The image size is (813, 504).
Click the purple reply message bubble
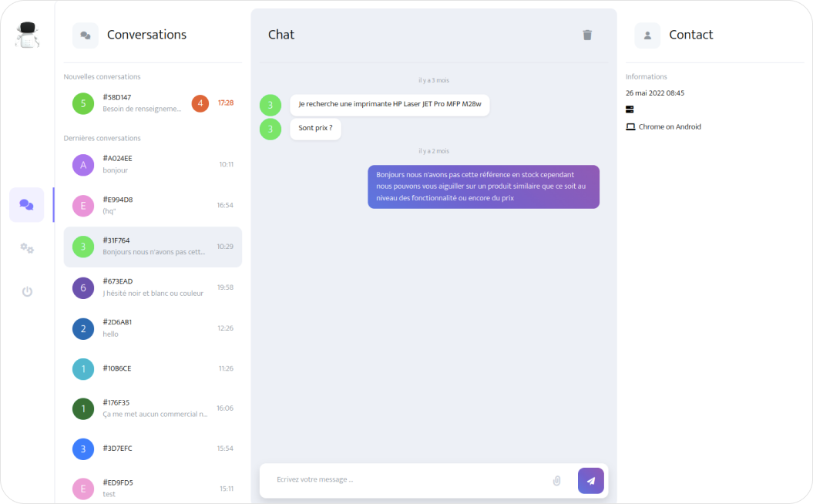pos(483,186)
